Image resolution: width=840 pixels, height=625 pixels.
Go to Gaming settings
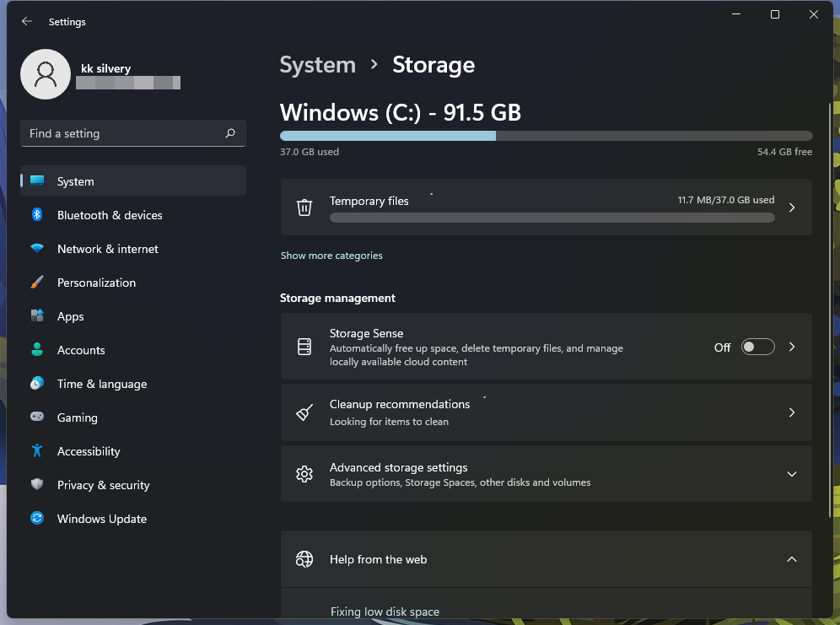click(133, 418)
